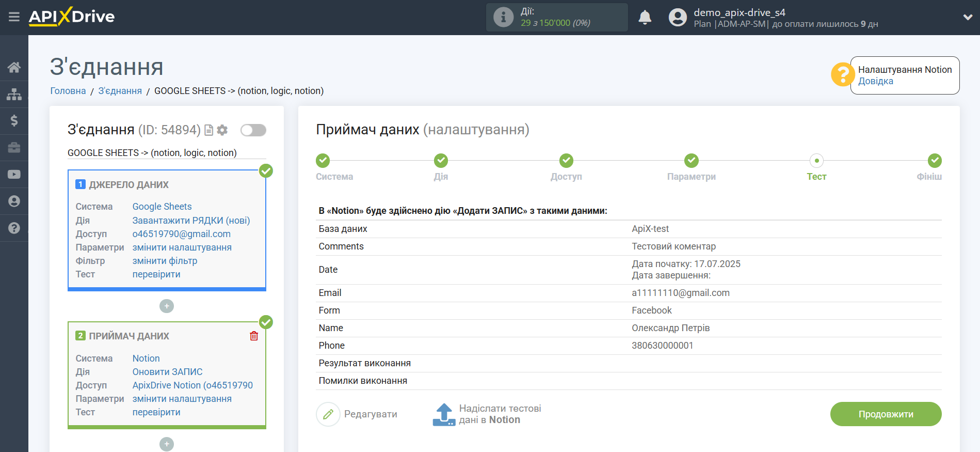The image size is (980, 452).
Task: Go to Home sidebar icon
Action: [x=14, y=67]
